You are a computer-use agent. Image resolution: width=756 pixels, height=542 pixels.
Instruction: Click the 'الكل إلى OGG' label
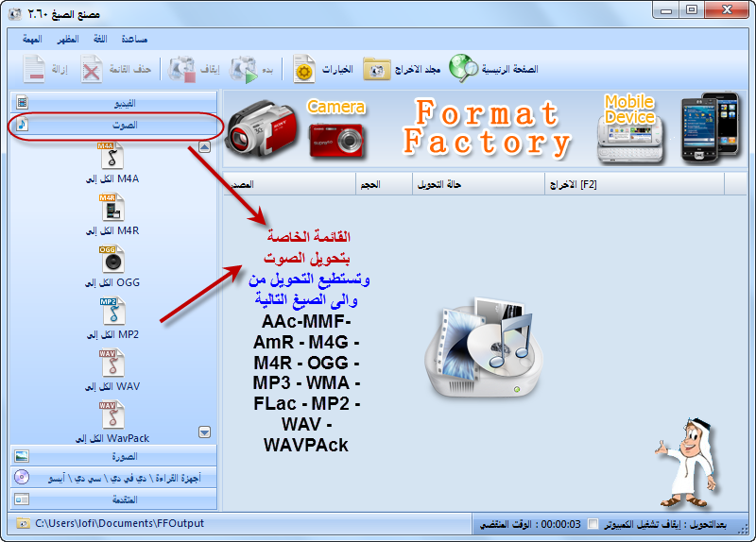point(112,283)
